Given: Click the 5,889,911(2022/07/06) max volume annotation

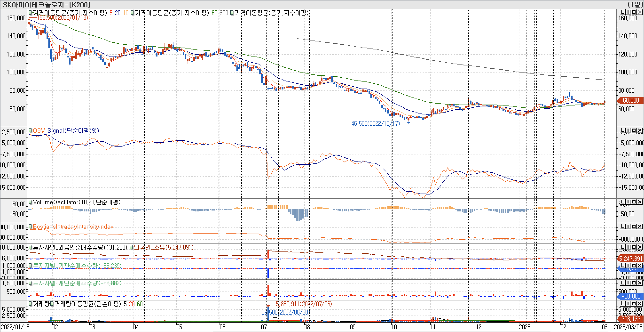Looking at the screenshot, I should click(304, 304).
